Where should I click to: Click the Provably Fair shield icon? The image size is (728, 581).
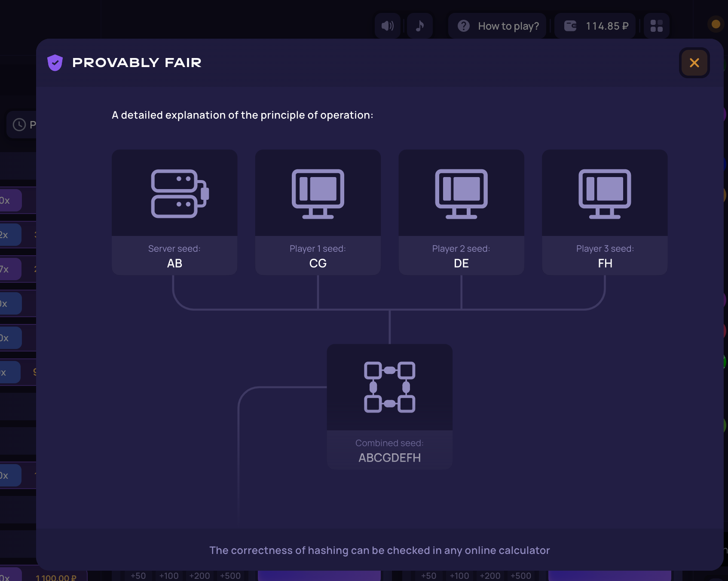pyautogui.click(x=55, y=63)
